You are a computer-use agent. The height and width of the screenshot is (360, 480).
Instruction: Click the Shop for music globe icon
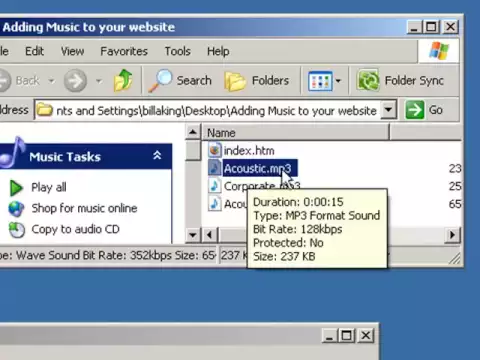[x=16, y=209]
